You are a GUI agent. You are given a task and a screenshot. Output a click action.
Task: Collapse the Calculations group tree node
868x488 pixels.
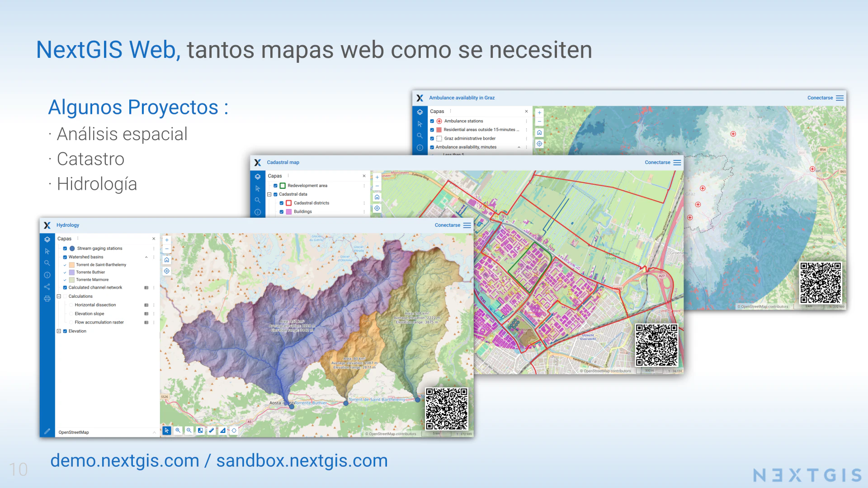coord(59,296)
